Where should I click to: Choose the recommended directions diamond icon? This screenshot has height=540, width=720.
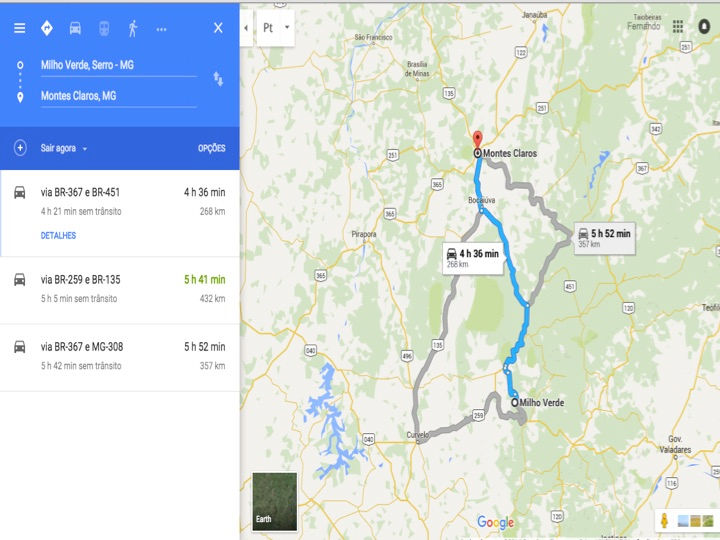tap(47, 28)
